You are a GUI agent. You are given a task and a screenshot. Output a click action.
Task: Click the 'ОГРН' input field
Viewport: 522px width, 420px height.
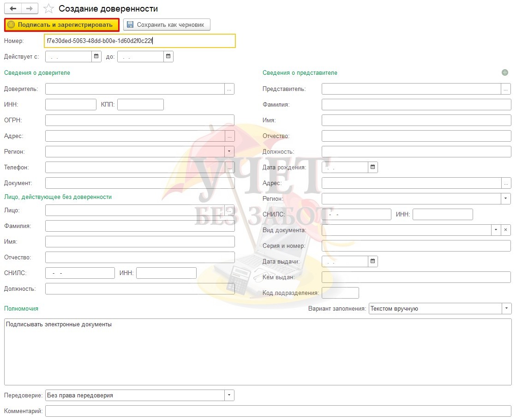139,120
